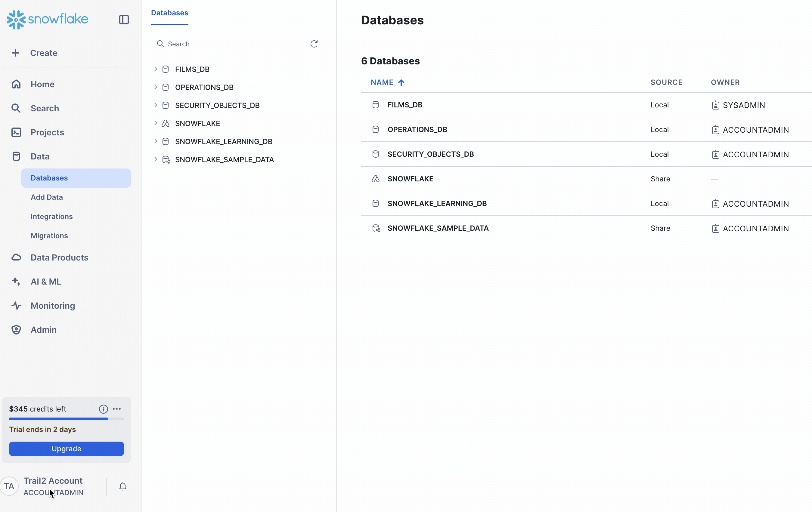Open Integrations under Data

(x=51, y=216)
